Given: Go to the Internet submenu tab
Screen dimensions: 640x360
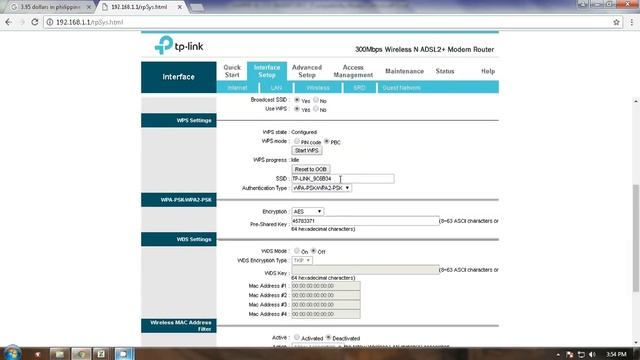Looking at the screenshot, I should coord(237,88).
